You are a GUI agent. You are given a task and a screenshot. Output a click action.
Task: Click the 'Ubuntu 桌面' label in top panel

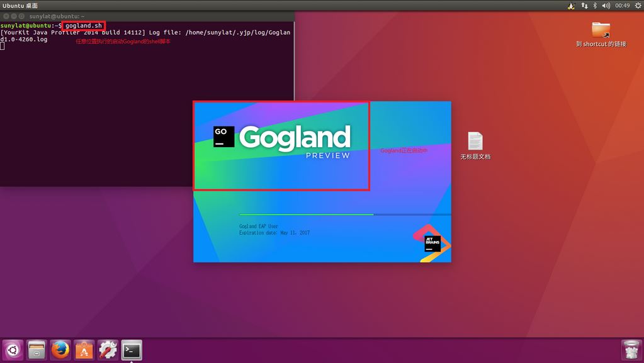(x=20, y=6)
